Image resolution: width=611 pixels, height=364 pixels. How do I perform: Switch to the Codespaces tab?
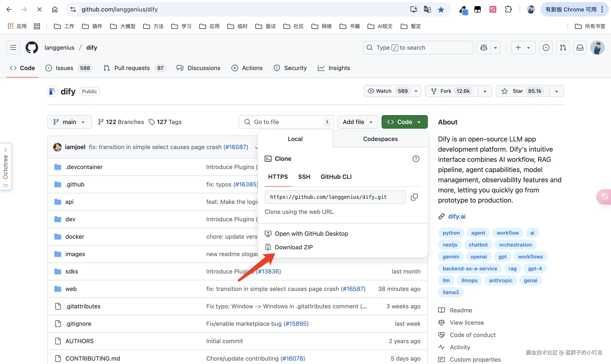click(x=380, y=139)
